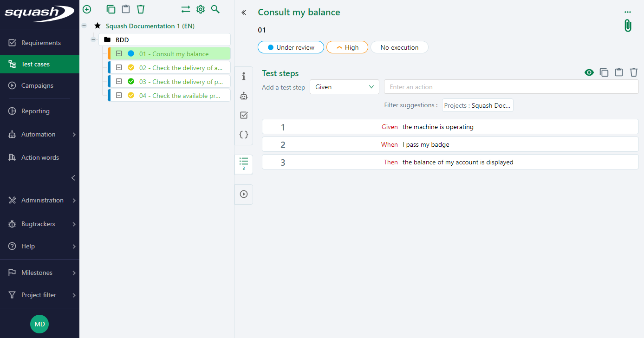Delete the selected test case with trash icon
This screenshot has height=338, width=644.
[141, 9]
